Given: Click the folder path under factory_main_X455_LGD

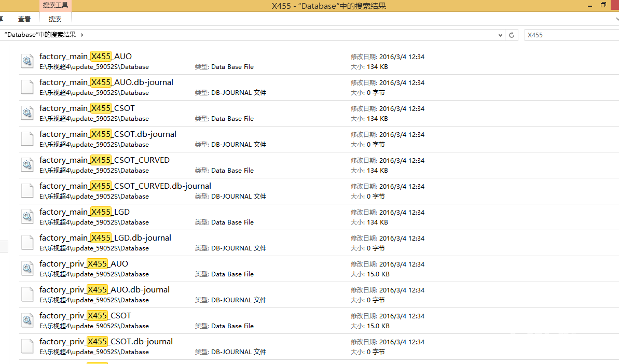Looking at the screenshot, I should (x=94, y=222).
